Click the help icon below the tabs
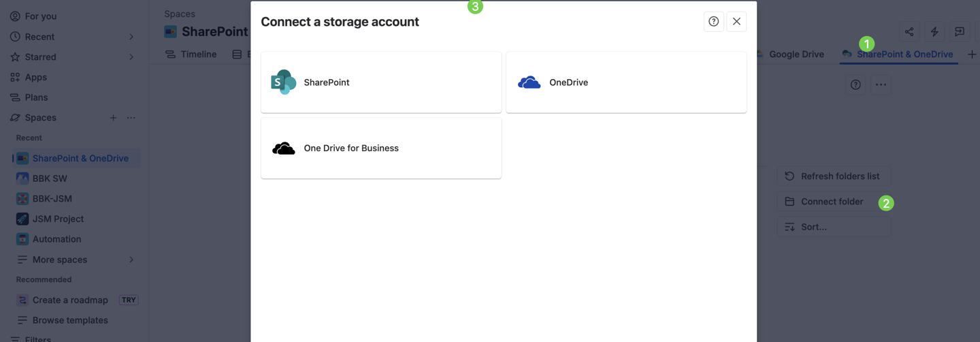Screen dimensions: 980x342 pyautogui.click(x=855, y=84)
